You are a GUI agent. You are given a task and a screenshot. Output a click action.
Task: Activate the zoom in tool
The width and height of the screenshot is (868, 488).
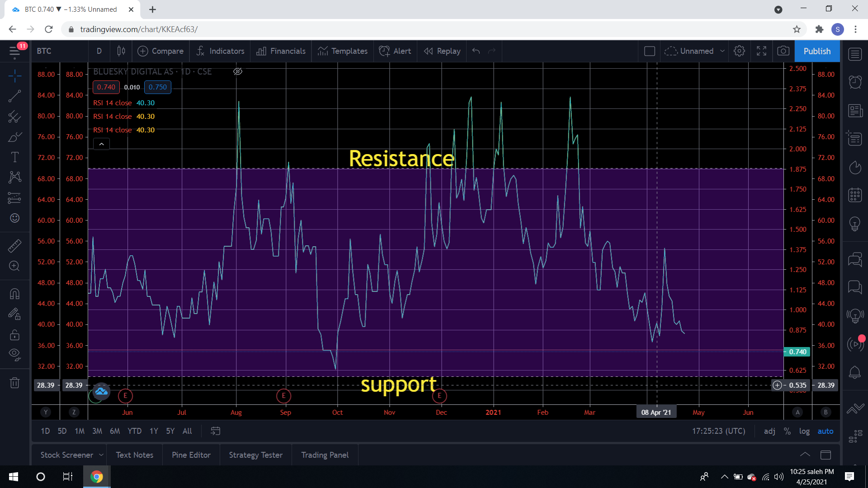point(14,266)
